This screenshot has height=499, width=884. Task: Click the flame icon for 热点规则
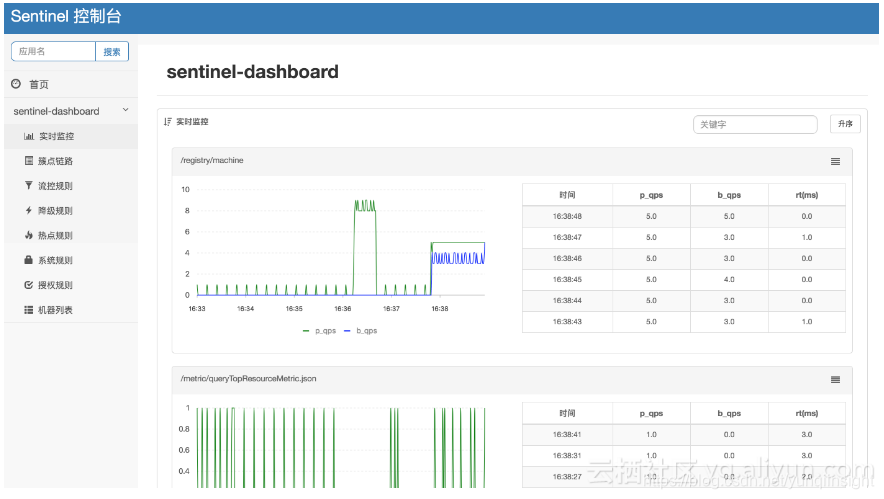coord(29,235)
